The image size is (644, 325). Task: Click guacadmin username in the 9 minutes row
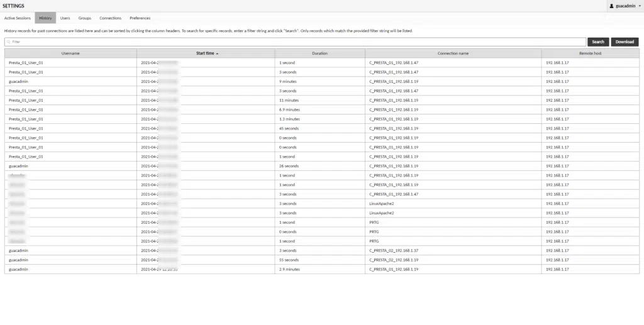pos(18,82)
